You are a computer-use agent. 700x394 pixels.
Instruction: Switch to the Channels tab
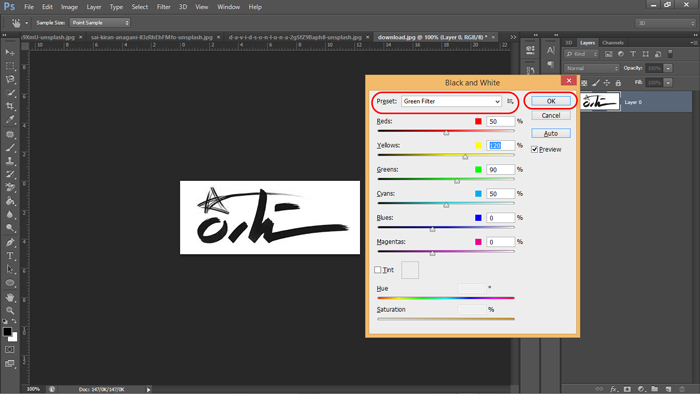612,43
